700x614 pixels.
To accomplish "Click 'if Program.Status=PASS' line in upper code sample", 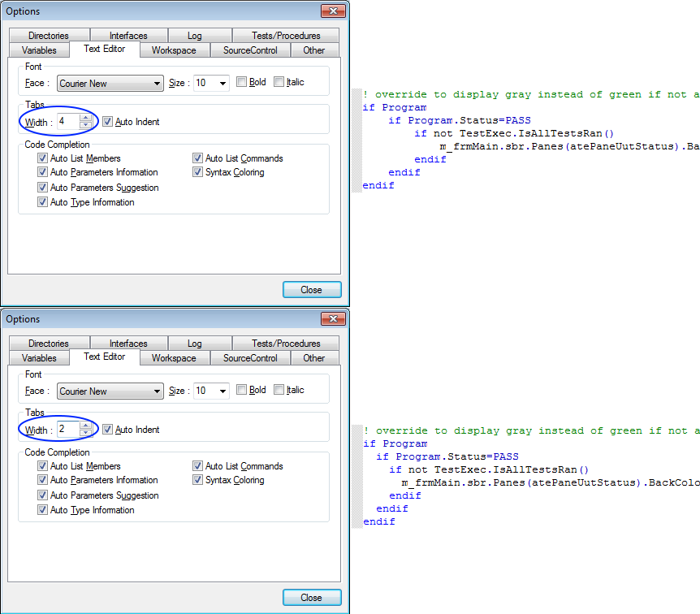I will pos(460,120).
